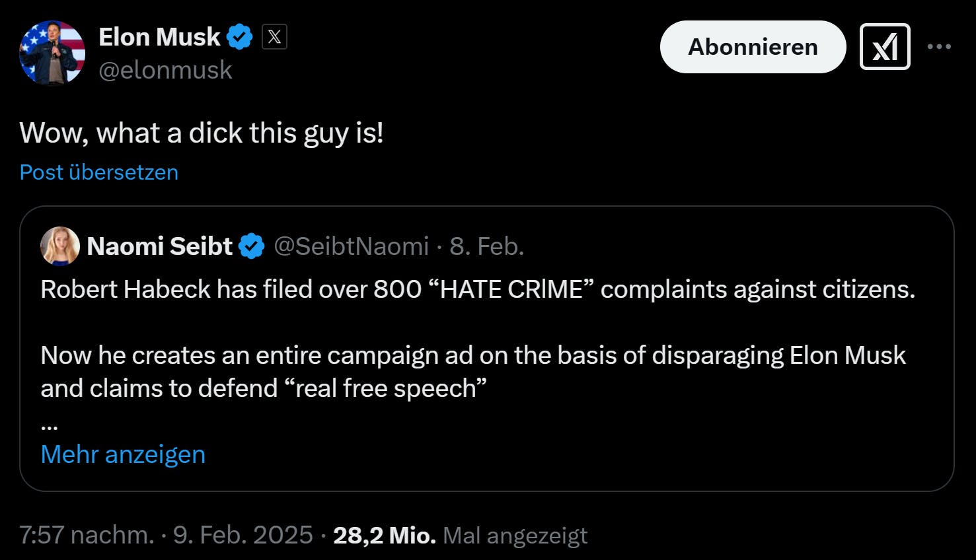Click the Grok xAI icon
Screen dimensions: 976x560
[x=885, y=47]
